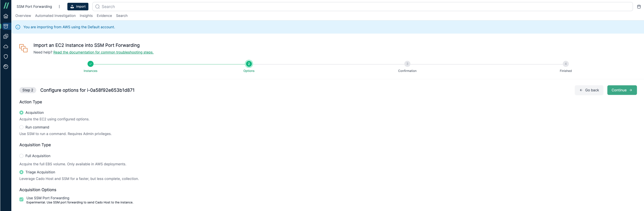Open the troubleshooting documentation link
The image size is (644, 211).
click(103, 52)
